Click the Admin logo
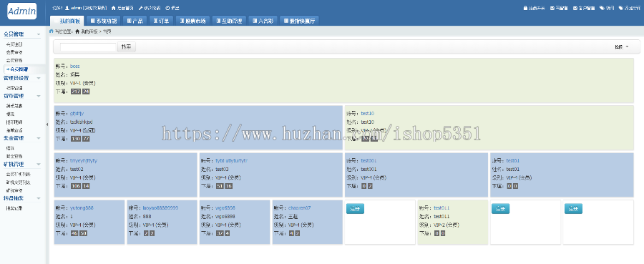644x264 pixels. pyautogui.click(x=21, y=11)
